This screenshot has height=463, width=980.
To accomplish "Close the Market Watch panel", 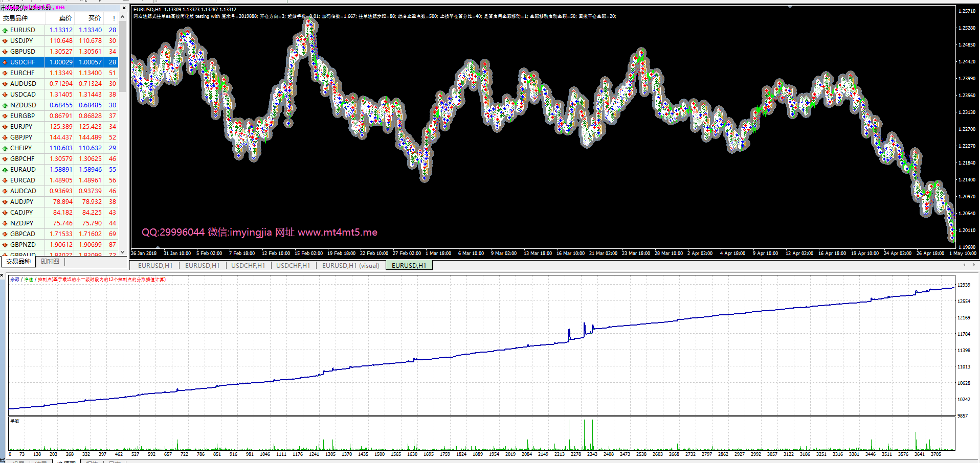I will point(124,8).
